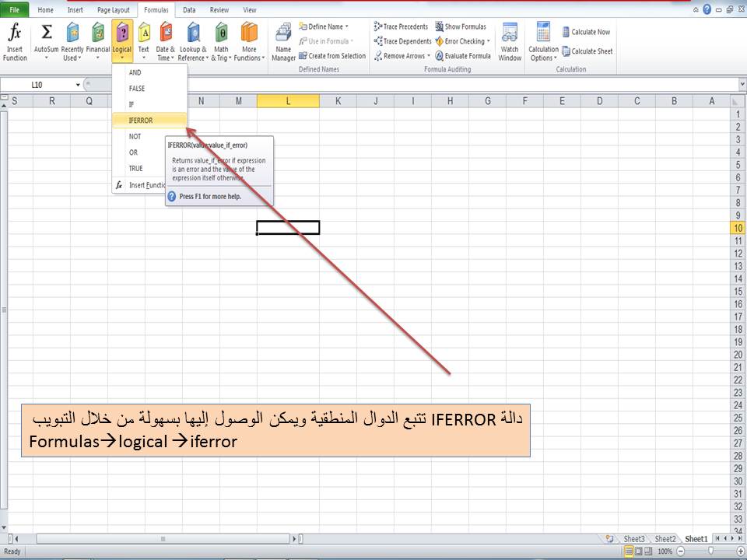
Task: Click Evaluate Formula
Action: point(462,56)
